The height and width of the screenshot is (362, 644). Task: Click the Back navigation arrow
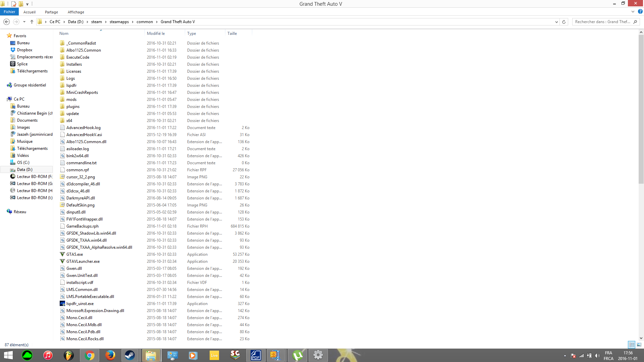tap(6, 22)
